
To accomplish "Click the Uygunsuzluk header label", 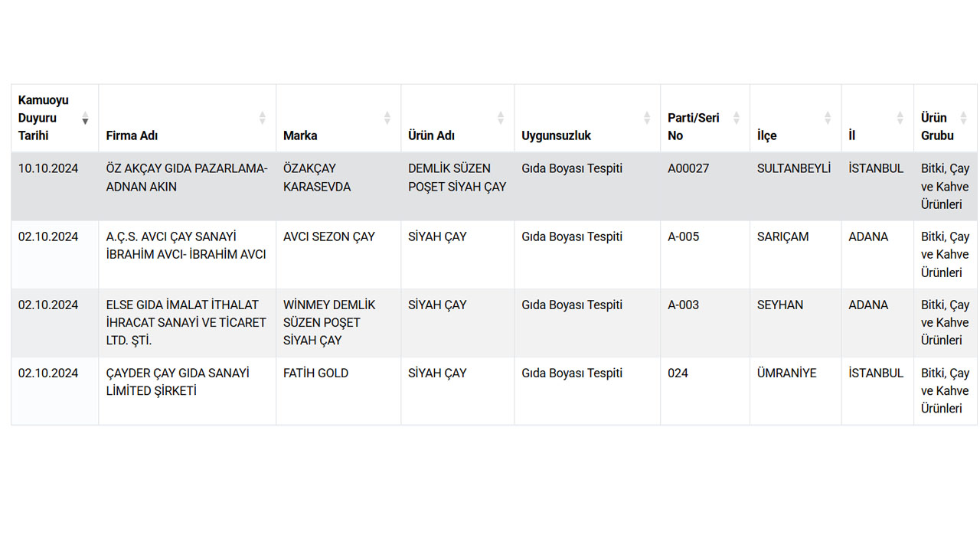I will click(x=557, y=135).
